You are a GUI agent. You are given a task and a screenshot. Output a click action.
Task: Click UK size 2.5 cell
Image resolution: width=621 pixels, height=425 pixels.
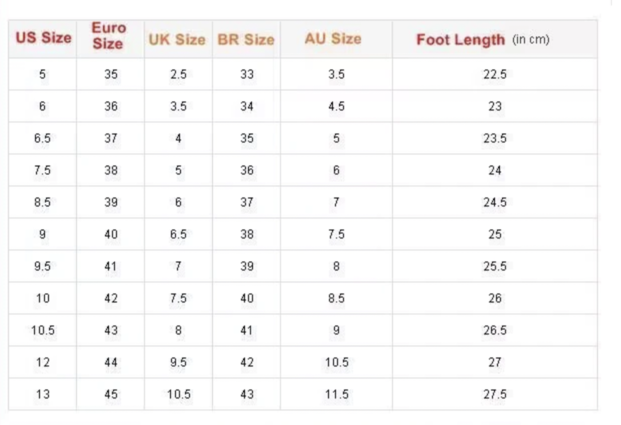click(x=178, y=75)
